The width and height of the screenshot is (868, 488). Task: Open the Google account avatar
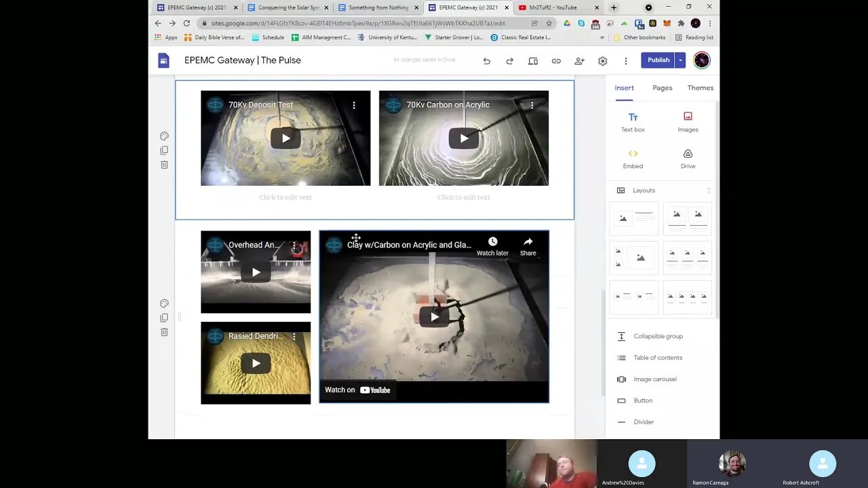click(x=702, y=60)
